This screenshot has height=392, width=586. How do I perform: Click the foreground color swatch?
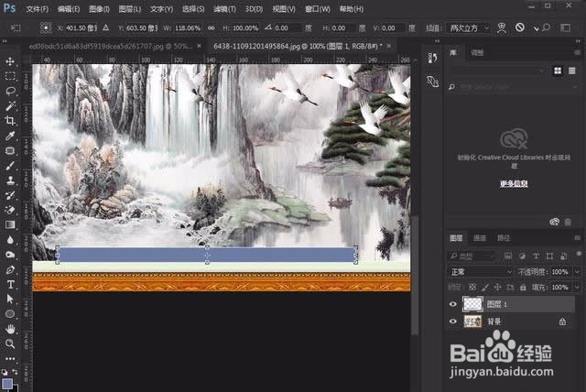7,384
